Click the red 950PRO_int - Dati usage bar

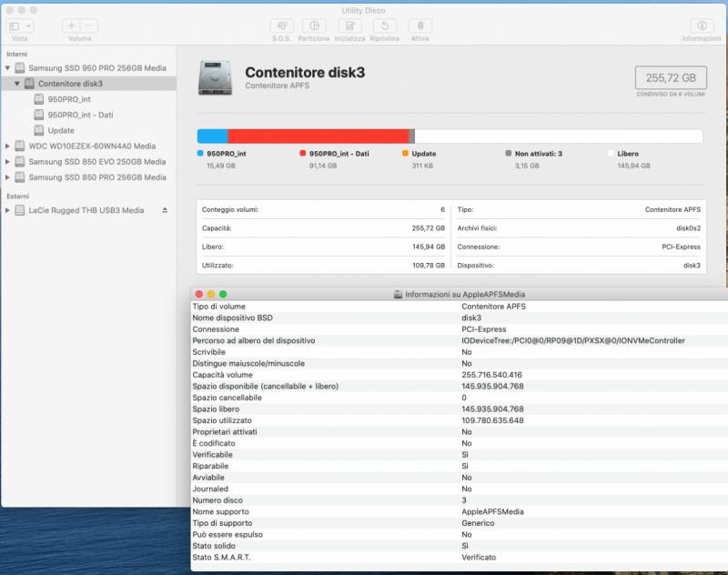318,136
